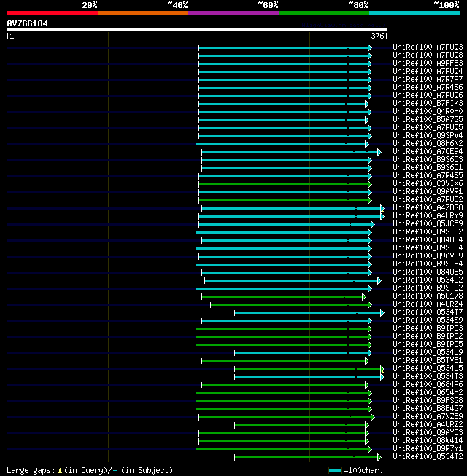
Task: Open the UniRef100_A7R7P7 entry
Action: [428, 80]
